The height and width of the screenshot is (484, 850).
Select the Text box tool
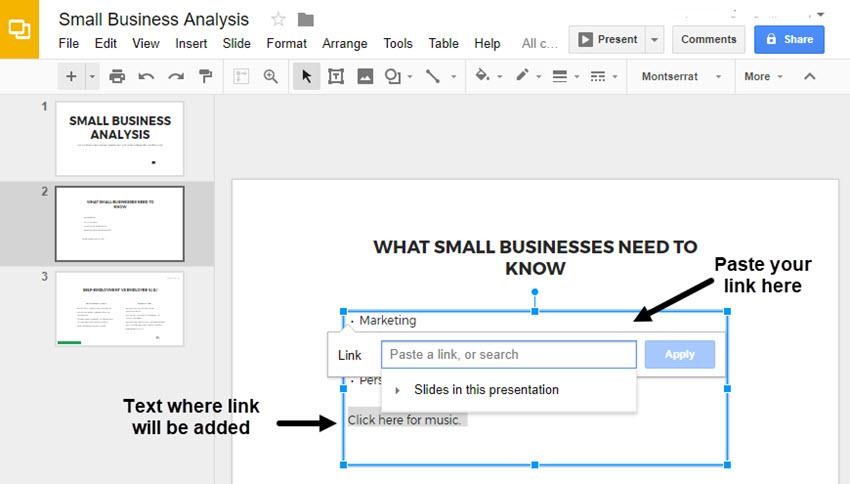[x=336, y=76]
